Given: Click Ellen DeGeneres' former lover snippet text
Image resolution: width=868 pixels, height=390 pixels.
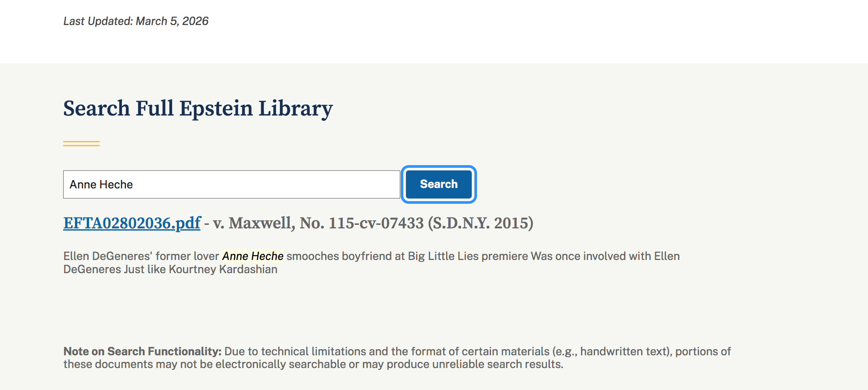Looking at the screenshot, I should point(141,256).
